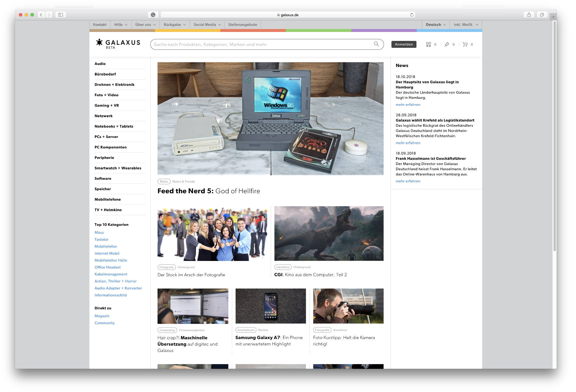Screen dimensions: 576x392
Task: Open the Social Media dropdown
Action: pyautogui.click(x=207, y=25)
